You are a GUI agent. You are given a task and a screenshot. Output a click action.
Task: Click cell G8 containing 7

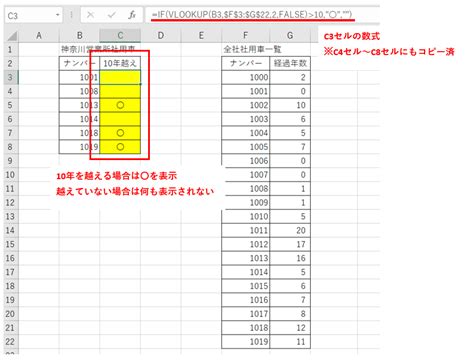pos(290,147)
